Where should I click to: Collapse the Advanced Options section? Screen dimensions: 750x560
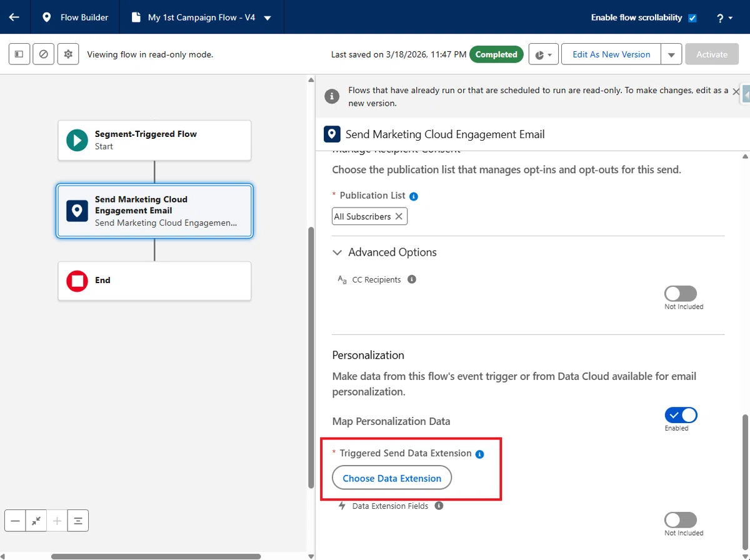(337, 252)
